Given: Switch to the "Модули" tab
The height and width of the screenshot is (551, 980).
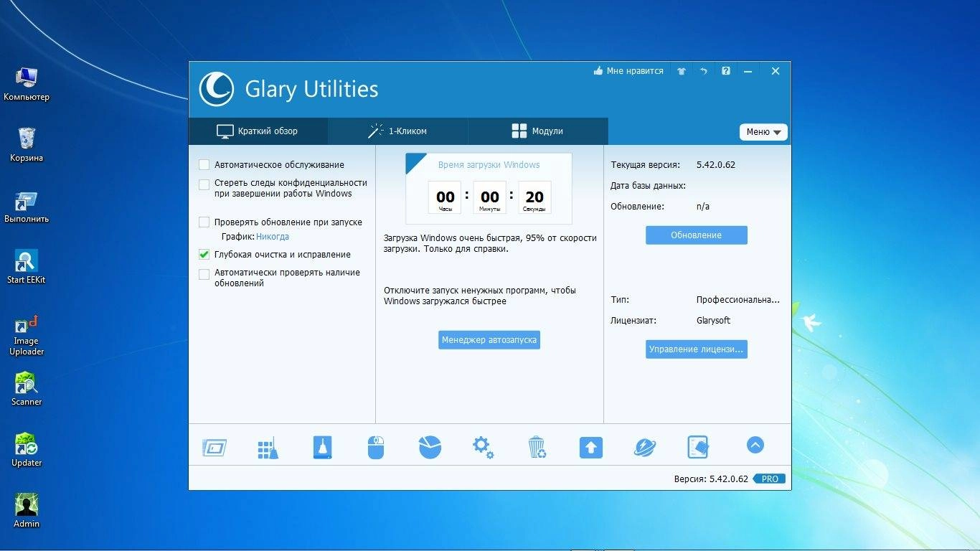Looking at the screenshot, I should pyautogui.click(x=538, y=131).
